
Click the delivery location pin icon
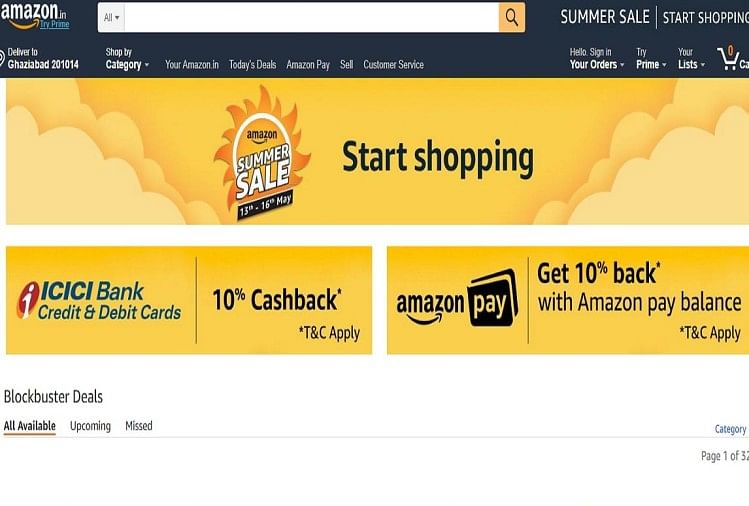(x=2, y=58)
